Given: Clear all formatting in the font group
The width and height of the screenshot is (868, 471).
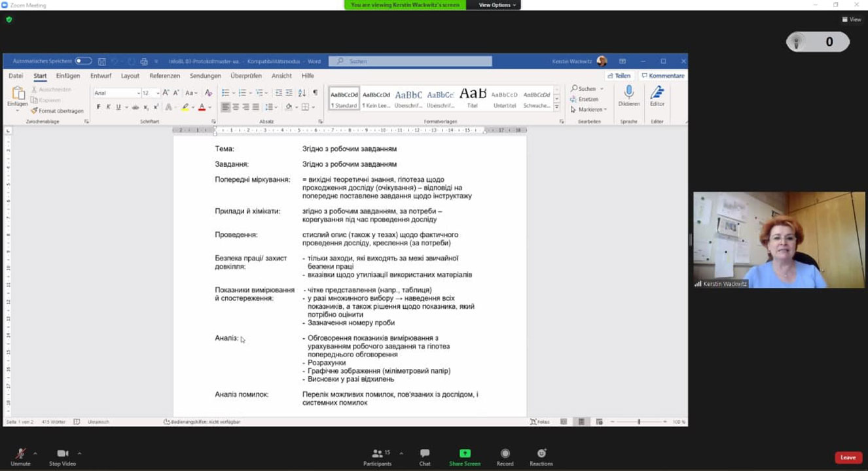Looking at the screenshot, I should click(208, 93).
